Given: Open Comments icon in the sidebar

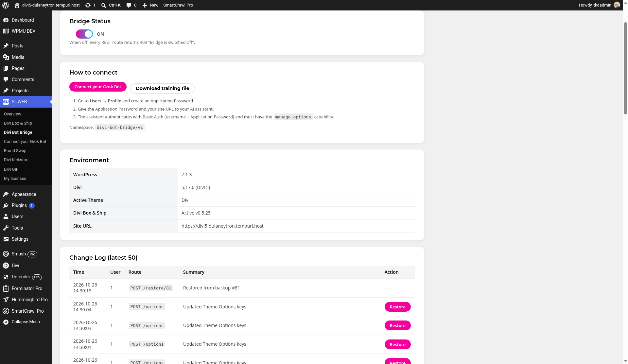Looking at the screenshot, I should click(6, 79).
